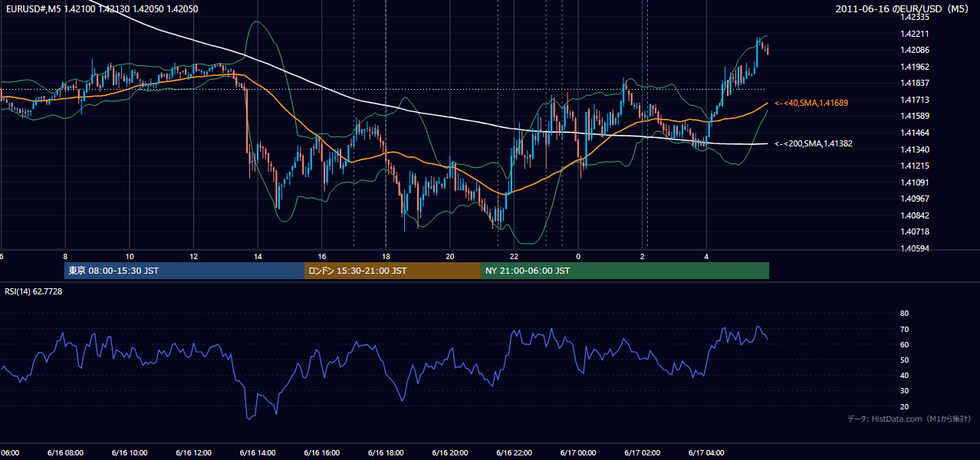Click the 6/16 20:00 time label
Image resolution: width=980 pixels, height=460 pixels.
tap(449, 452)
